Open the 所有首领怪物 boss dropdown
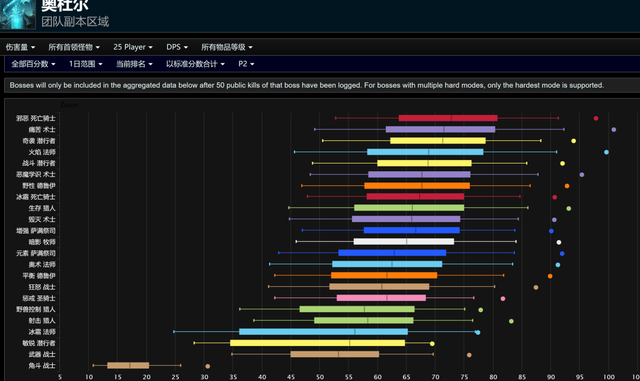The image size is (640, 381). tap(74, 47)
